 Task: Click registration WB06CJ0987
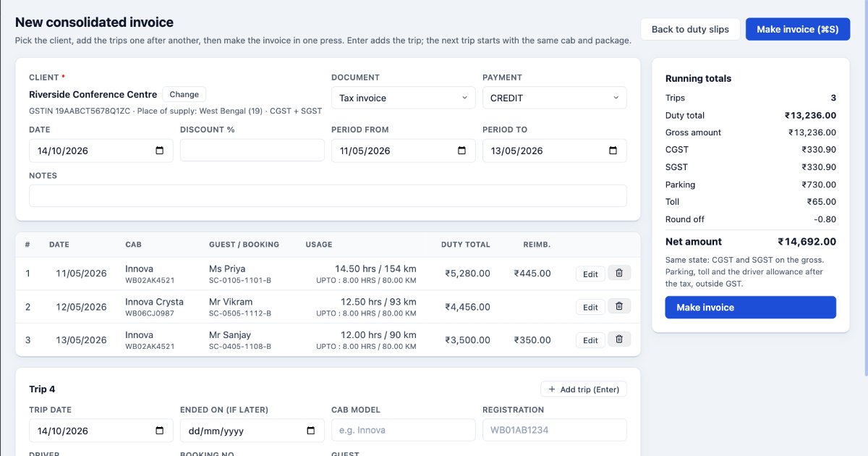click(150, 313)
